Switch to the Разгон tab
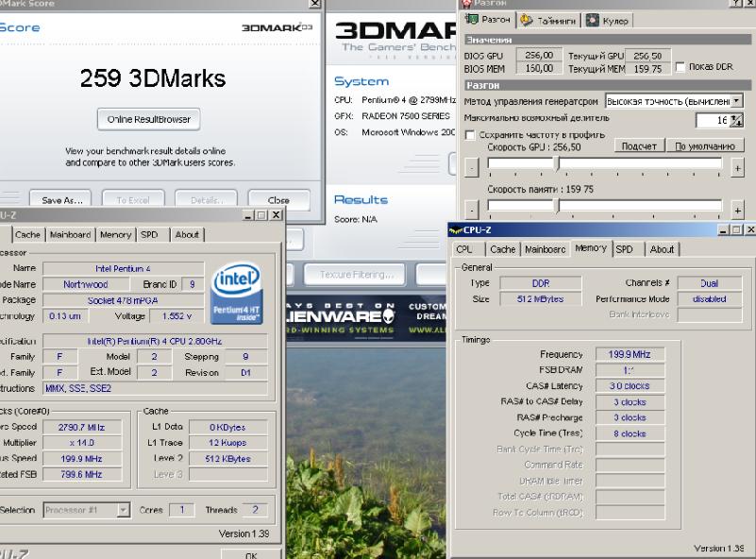756x559 pixels. [x=487, y=19]
